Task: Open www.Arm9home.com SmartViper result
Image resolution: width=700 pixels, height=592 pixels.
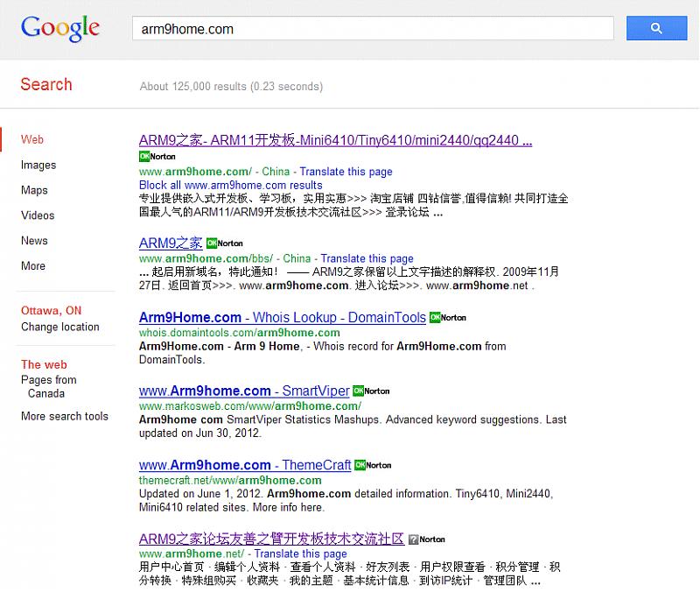Action: [244, 391]
